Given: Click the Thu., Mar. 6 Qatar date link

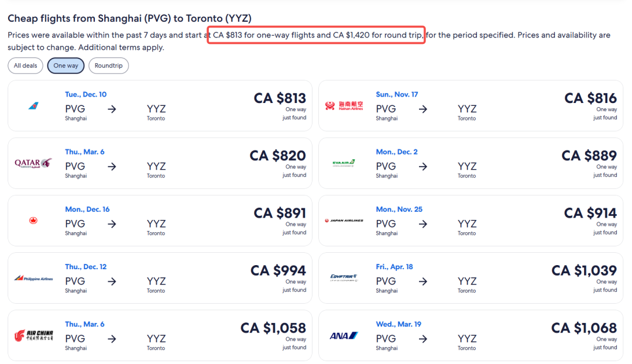Looking at the screenshot, I should coord(85,152).
